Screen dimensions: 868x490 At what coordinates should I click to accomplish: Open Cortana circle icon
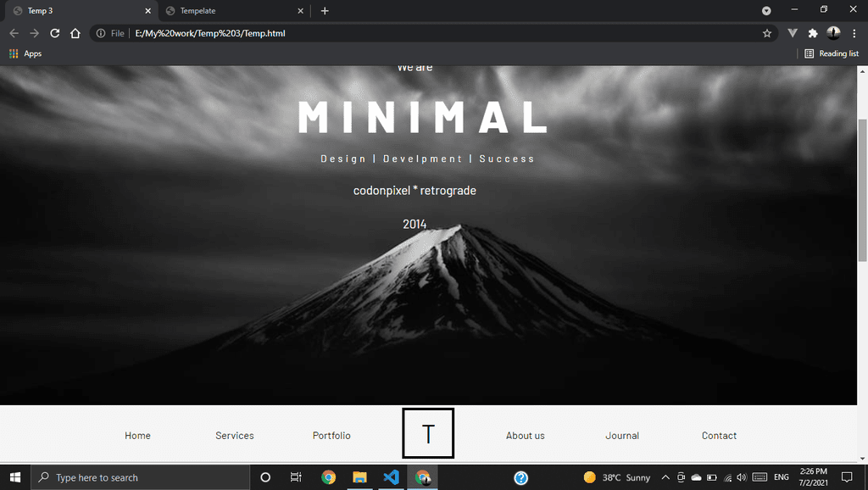coord(265,477)
